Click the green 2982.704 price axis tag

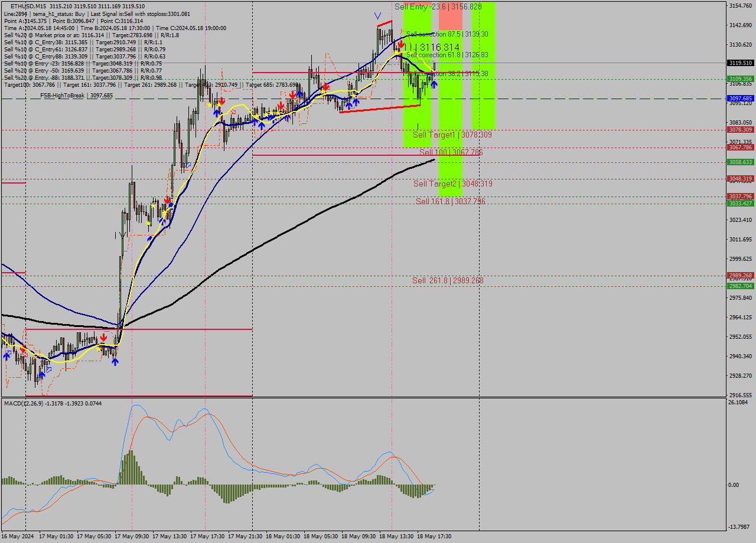pos(740,286)
